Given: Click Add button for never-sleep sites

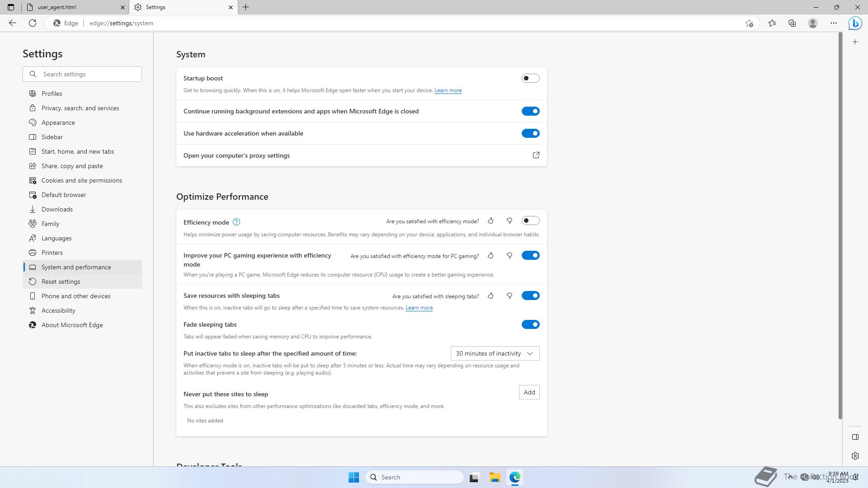Looking at the screenshot, I should [x=529, y=392].
